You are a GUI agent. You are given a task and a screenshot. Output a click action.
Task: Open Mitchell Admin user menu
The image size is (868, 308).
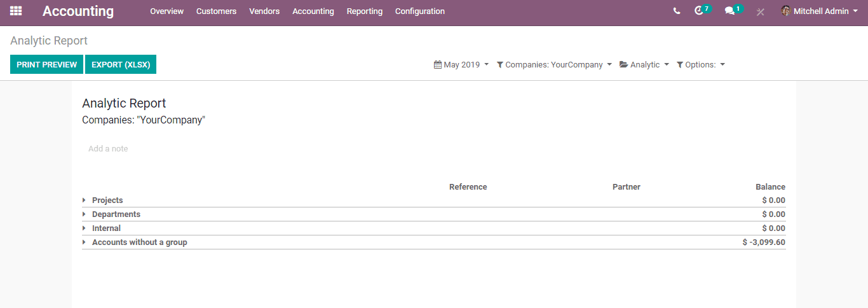[820, 11]
